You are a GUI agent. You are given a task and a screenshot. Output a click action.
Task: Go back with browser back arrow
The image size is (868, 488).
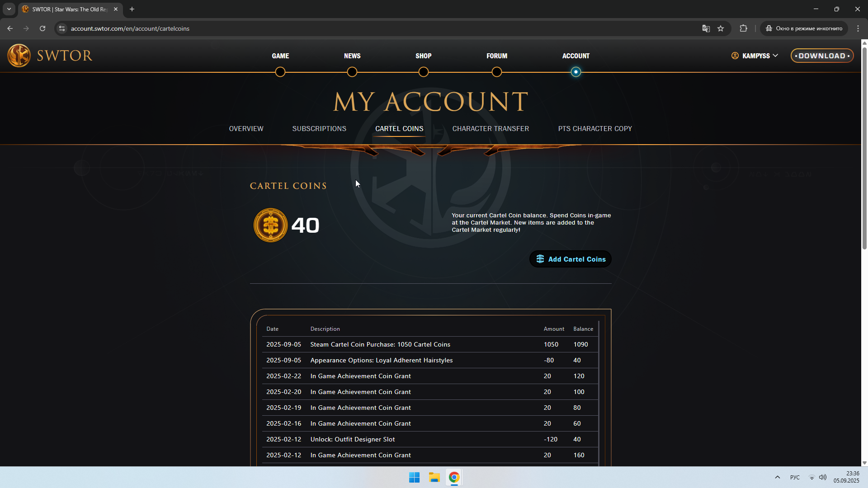[10, 28]
